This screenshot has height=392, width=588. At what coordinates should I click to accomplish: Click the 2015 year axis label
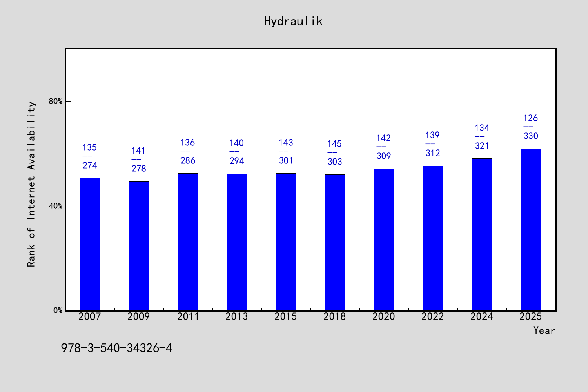coord(286,316)
